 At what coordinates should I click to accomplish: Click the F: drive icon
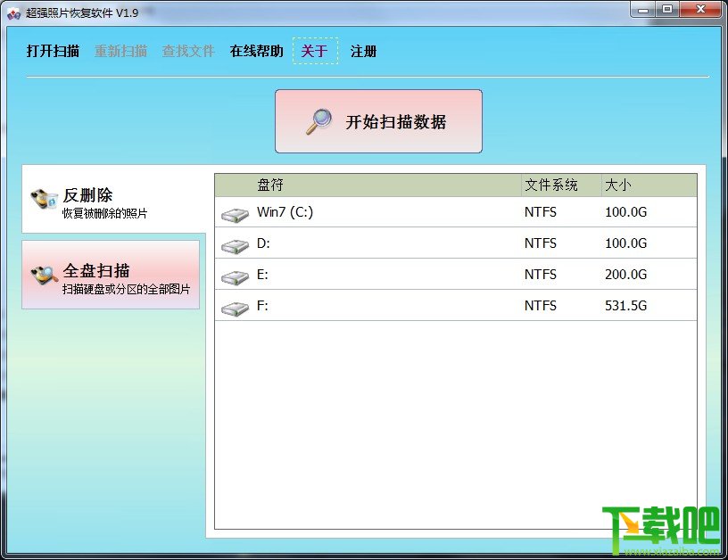(235, 309)
